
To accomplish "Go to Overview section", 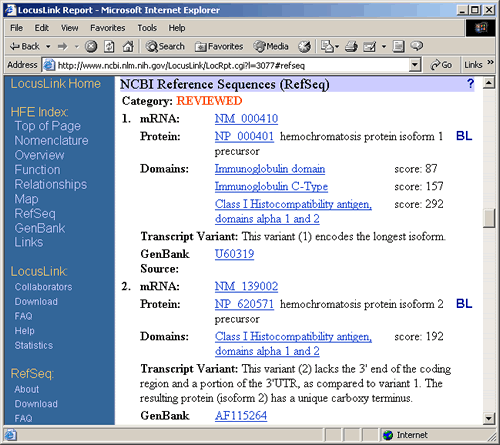I will (39, 155).
